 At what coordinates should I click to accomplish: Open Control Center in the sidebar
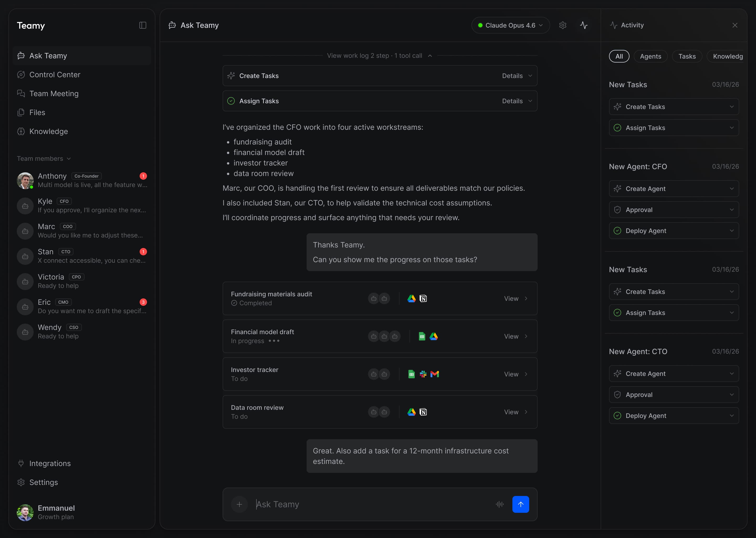tap(55, 75)
